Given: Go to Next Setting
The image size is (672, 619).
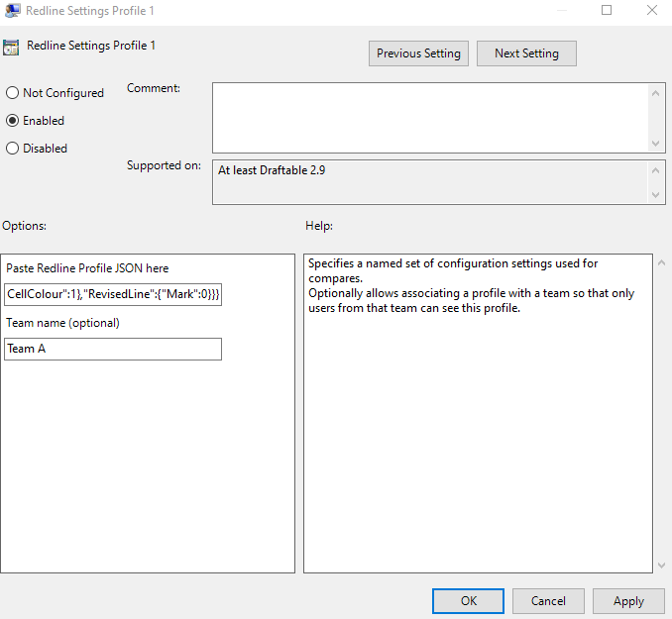Looking at the screenshot, I should pos(526,53).
